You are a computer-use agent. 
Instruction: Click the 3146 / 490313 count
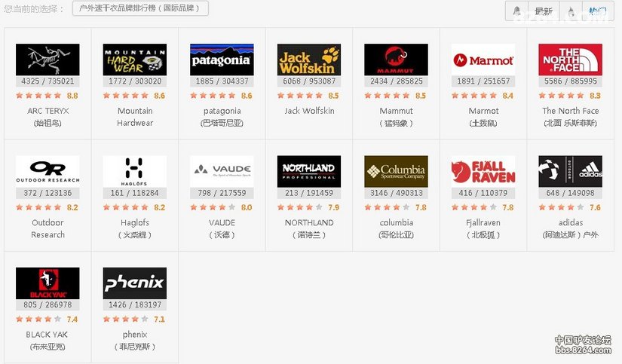[x=396, y=193]
